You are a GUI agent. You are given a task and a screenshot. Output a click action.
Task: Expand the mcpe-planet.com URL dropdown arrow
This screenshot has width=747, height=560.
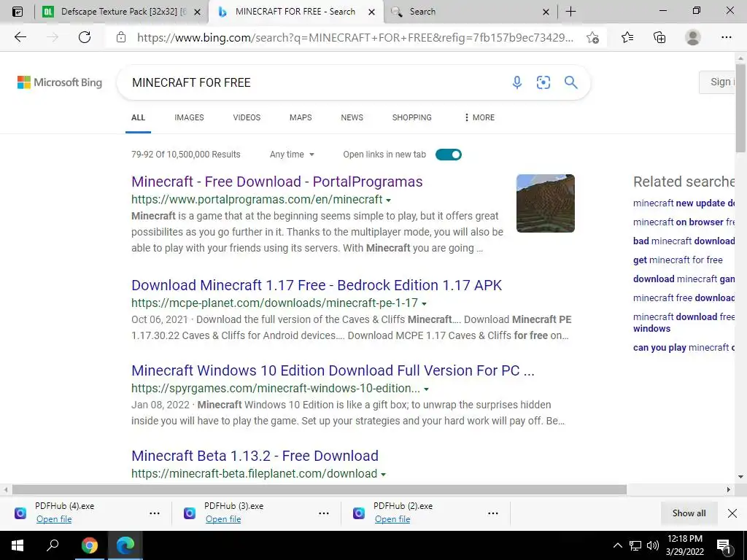pos(424,303)
